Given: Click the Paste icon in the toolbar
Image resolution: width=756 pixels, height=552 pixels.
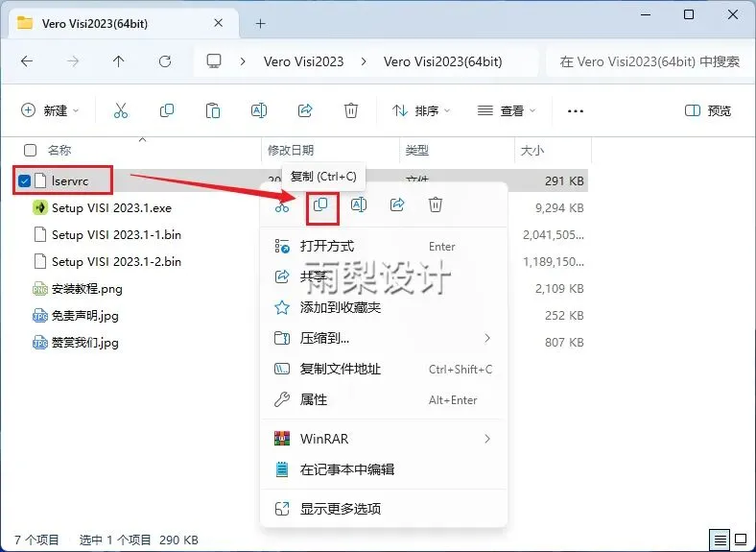Looking at the screenshot, I should pyautogui.click(x=213, y=111).
